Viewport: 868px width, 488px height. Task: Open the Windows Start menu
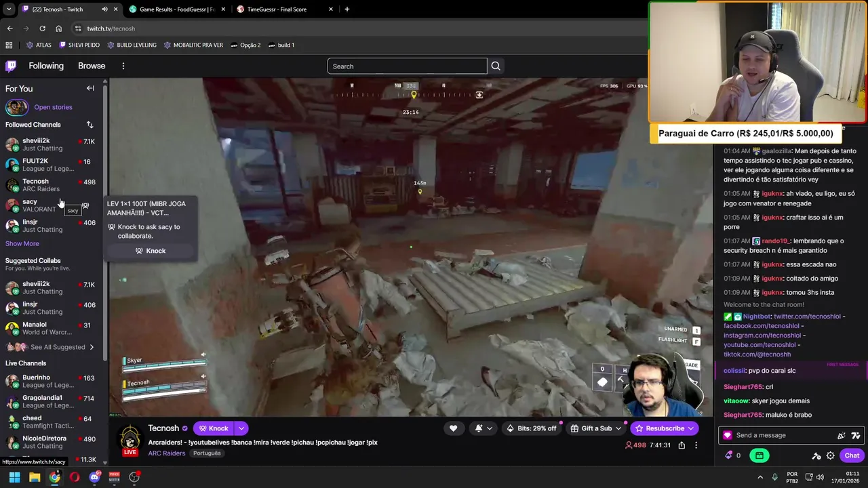[x=14, y=477]
